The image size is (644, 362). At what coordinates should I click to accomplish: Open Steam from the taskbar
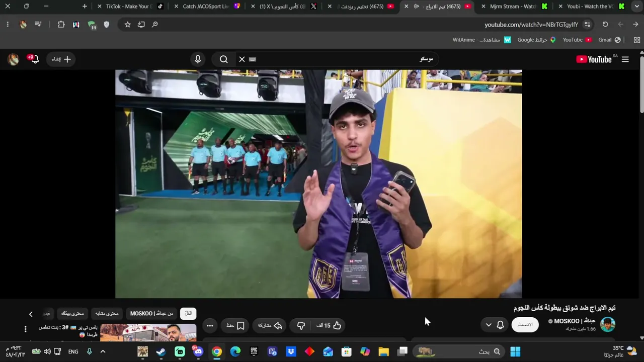point(161,351)
